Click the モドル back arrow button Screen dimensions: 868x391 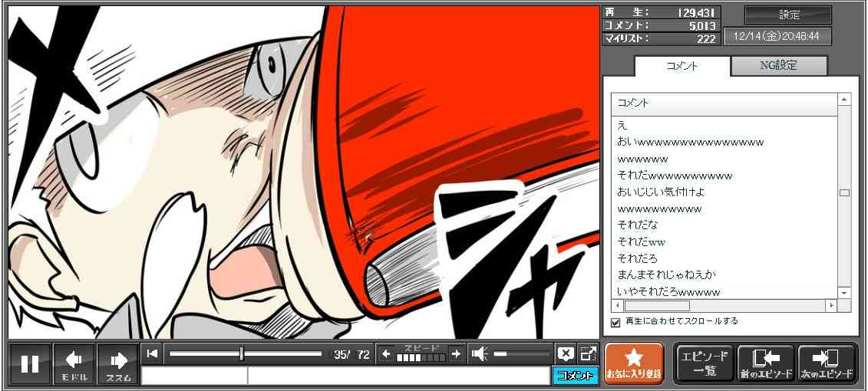point(74,363)
